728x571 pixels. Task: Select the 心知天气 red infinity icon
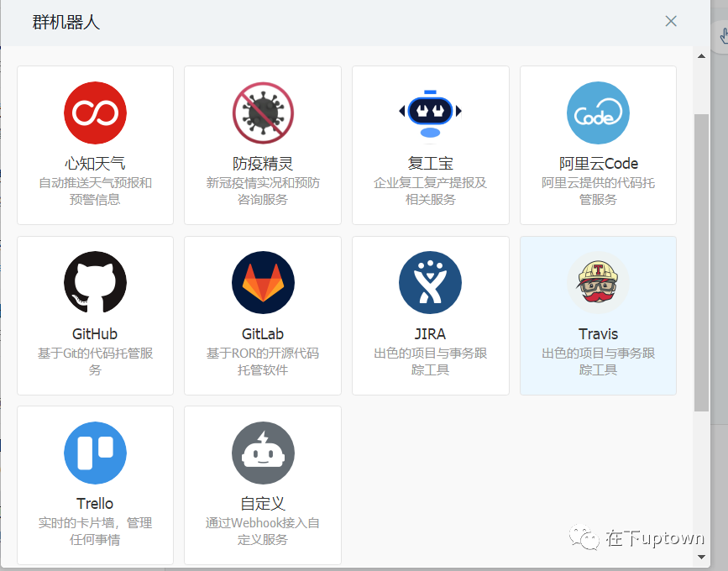coord(95,113)
